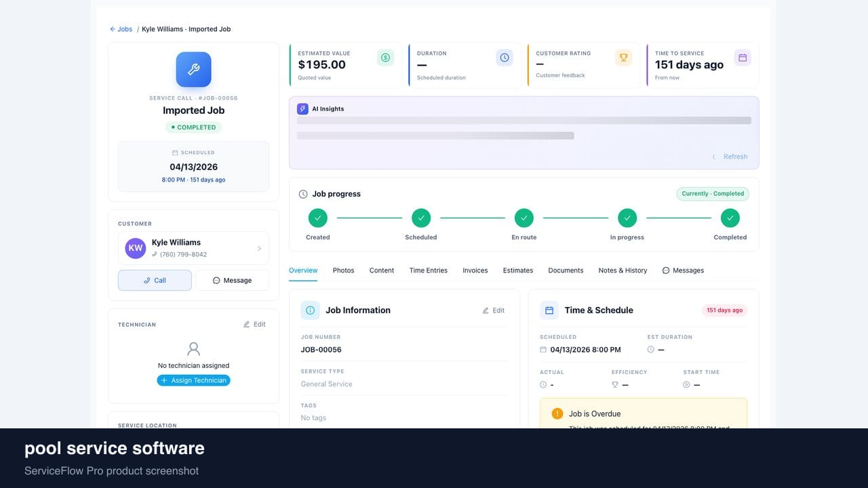Image resolution: width=868 pixels, height=488 pixels.
Task: Refresh the AI Insights
Action: tap(730, 157)
